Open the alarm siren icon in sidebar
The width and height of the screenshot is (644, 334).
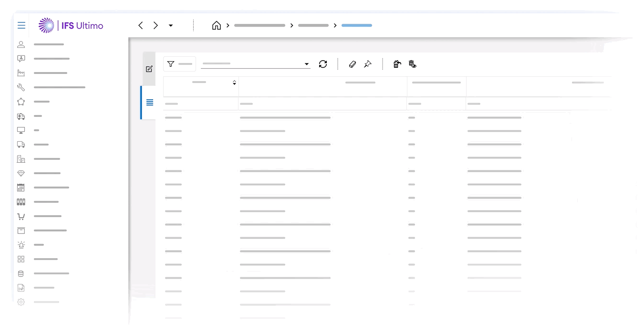(21, 245)
